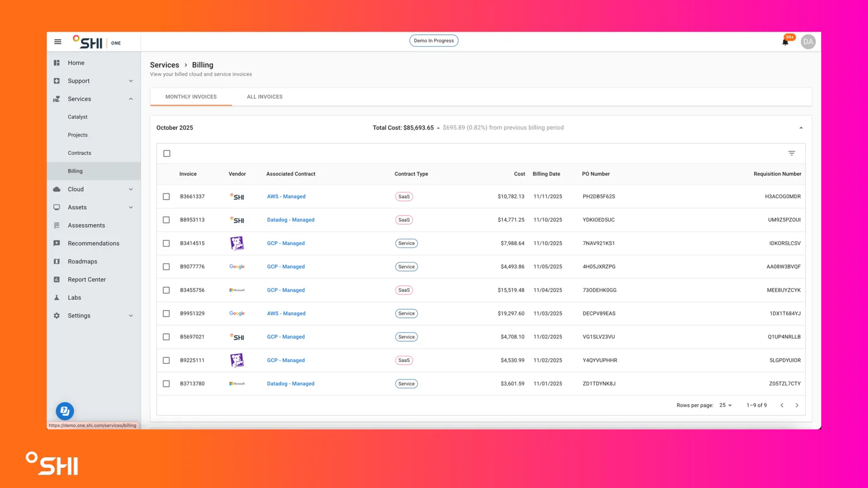Go to previous page arrow
This screenshot has height=488, width=868.
pos(782,406)
